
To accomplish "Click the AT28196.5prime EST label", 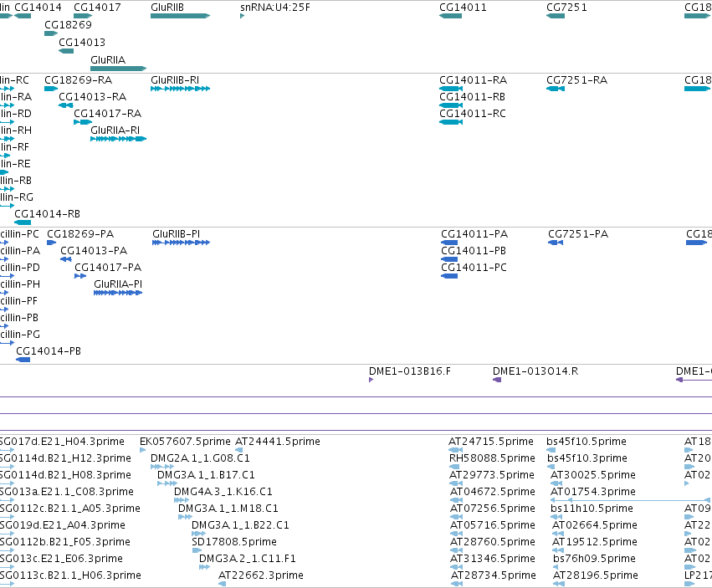I will (596, 575).
